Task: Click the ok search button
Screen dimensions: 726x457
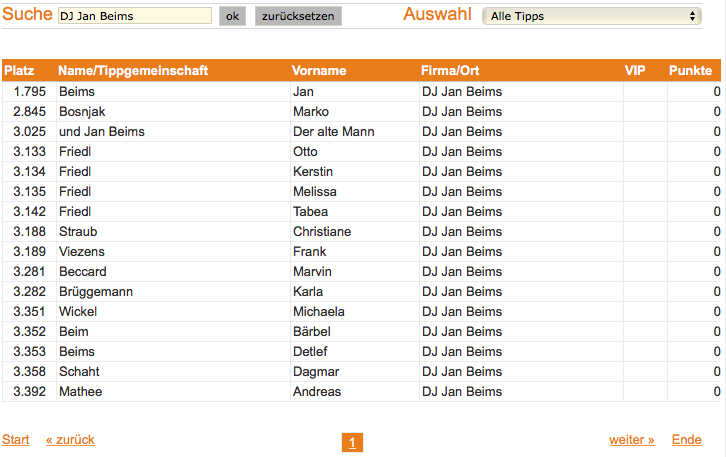Action: click(232, 16)
